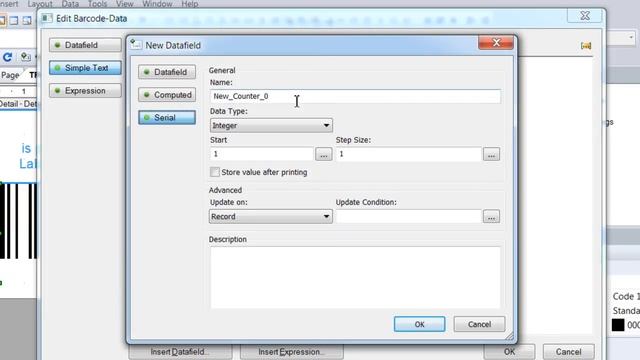Click the datafield icon beside refresh icon
640x360 pixels.
[x=25, y=57]
